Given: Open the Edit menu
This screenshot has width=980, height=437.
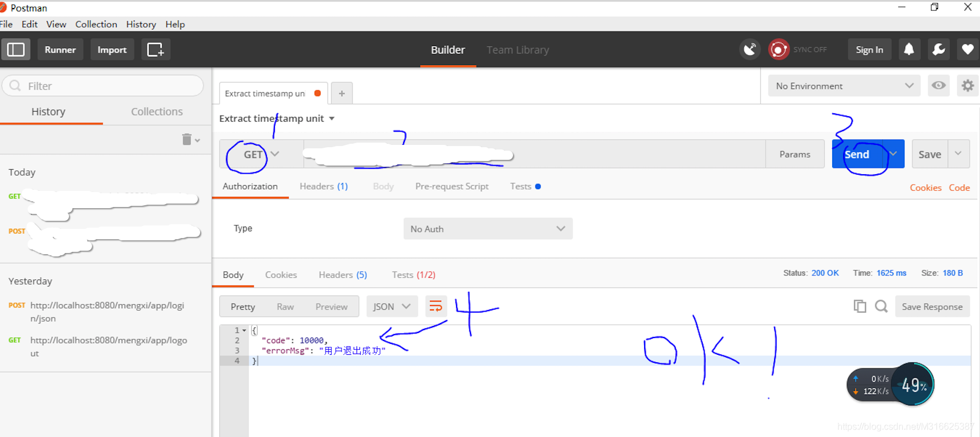Looking at the screenshot, I should point(29,24).
